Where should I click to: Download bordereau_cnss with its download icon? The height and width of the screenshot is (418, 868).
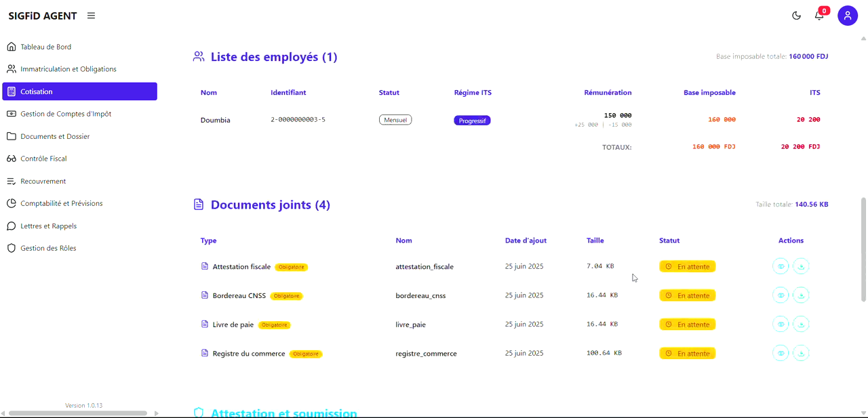click(x=801, y=295)
